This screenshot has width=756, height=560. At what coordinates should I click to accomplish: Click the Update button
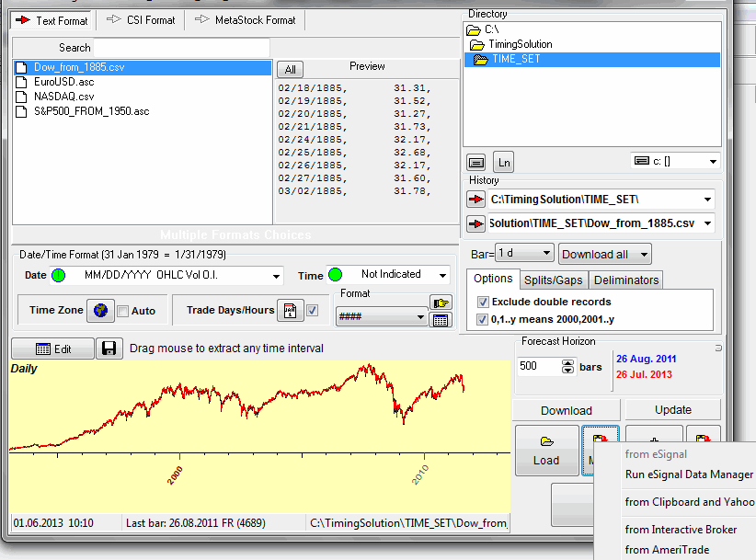pos(672,409)
